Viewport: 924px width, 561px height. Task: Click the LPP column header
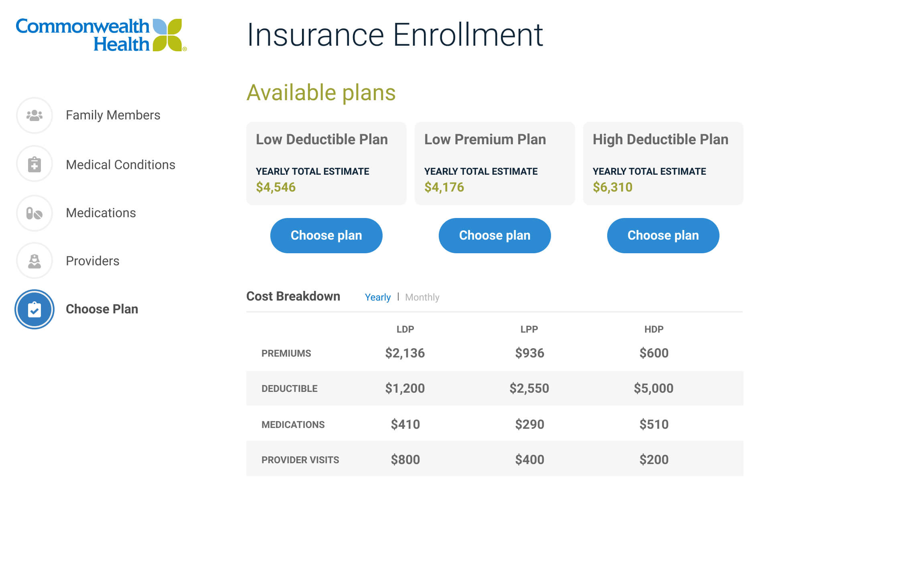[x=529, y=329]
